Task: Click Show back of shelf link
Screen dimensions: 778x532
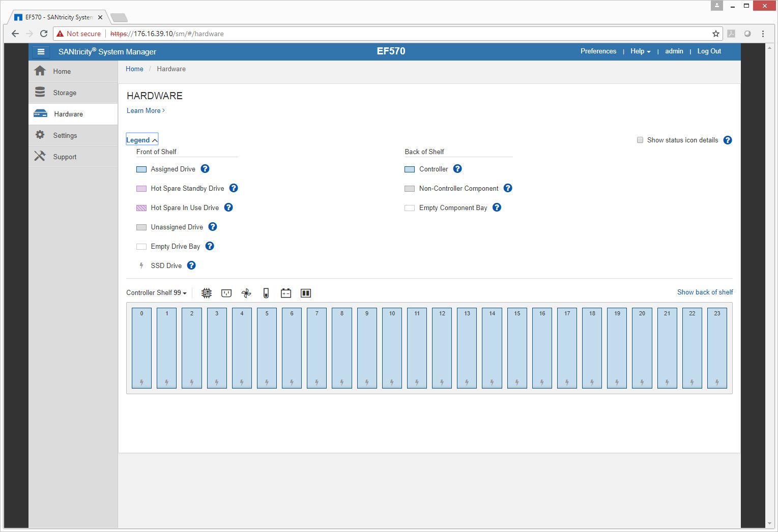Action: (x=705, y=292)
